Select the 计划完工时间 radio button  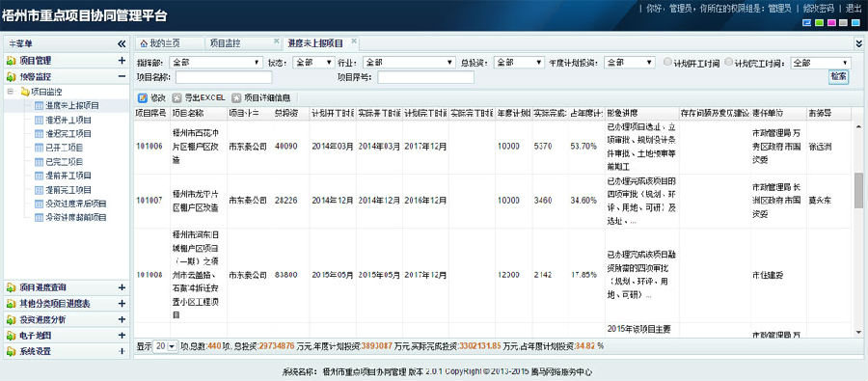(x=728, y=62)
